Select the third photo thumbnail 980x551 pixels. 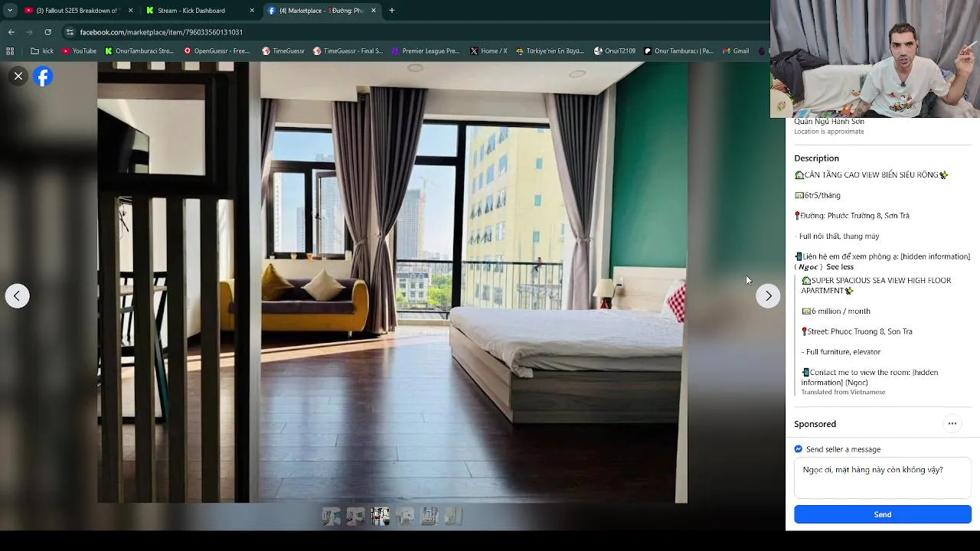(x=381, y=517)
